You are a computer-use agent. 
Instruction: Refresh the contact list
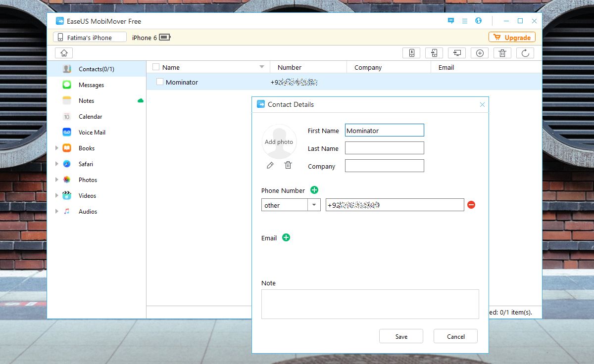525,53
